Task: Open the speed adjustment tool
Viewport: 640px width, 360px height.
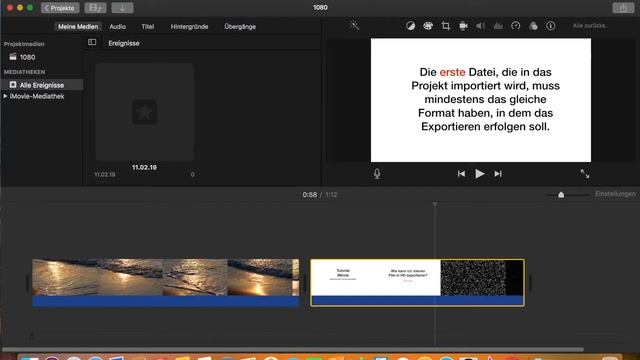Action: tap(516, 26)
